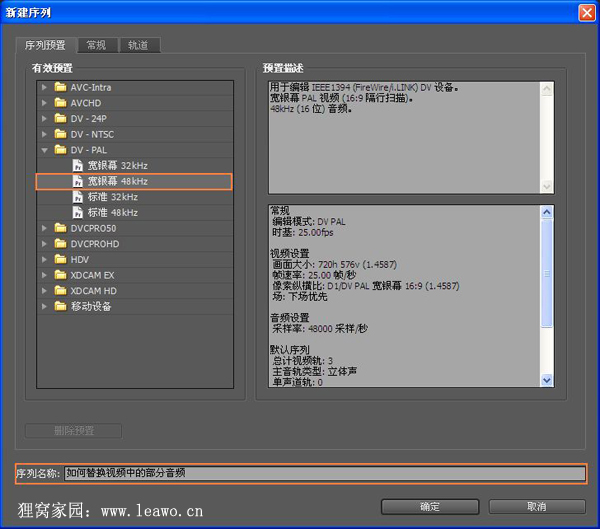Viewport: 600px width, 529px height.
Task: Click the 编辑模式: DV PAL line
Action: tap(309, 222)
